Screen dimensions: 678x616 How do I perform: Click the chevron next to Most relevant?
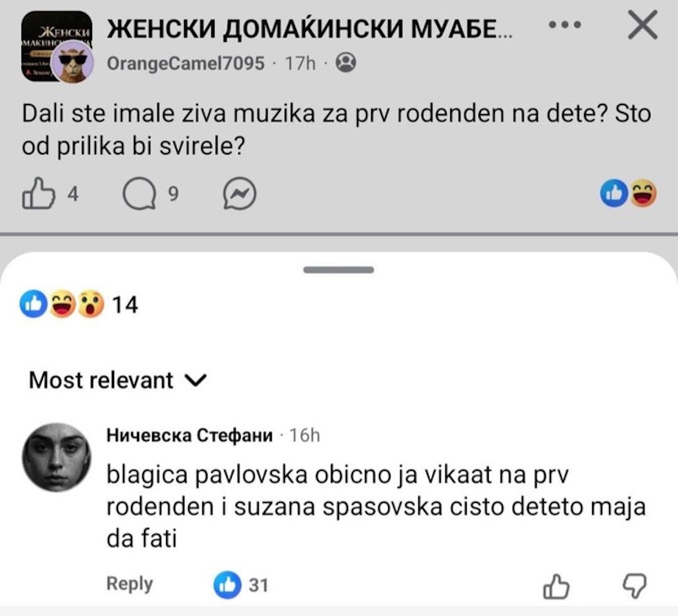[196, 381]
